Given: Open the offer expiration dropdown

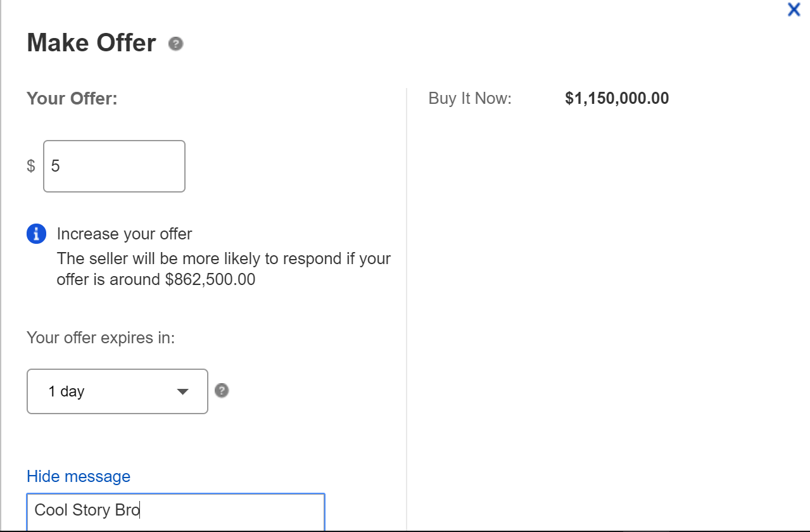Looking at the screenshot, I should coord(117,391).
